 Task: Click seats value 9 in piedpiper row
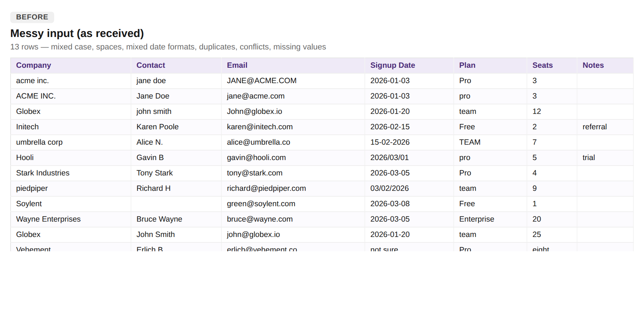point(552,189)
